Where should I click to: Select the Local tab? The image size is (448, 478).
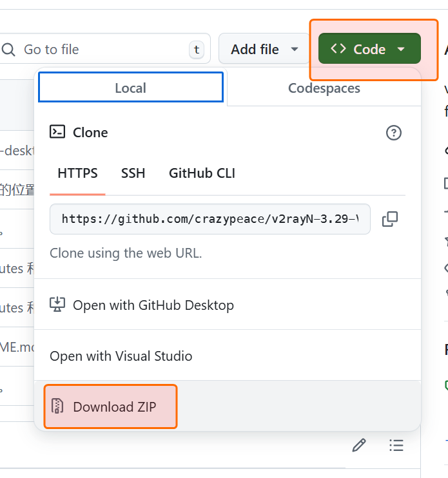point(131,88)
